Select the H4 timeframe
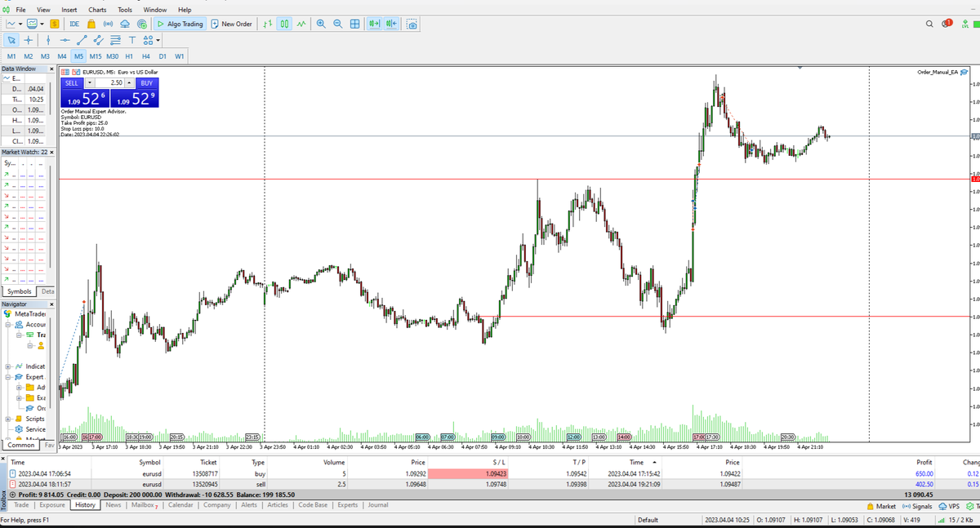The width and height of the screenshot is (980, 528). pyautogui.click(x=145, y=56)
